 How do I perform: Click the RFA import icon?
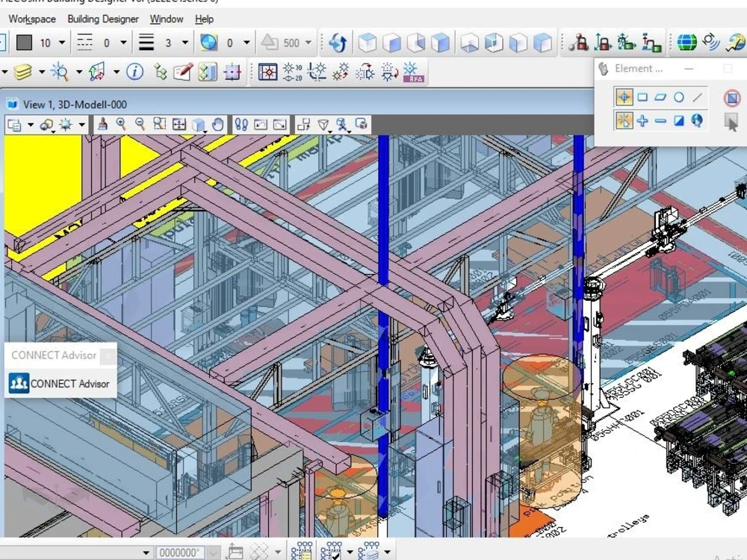pos(413,72)
